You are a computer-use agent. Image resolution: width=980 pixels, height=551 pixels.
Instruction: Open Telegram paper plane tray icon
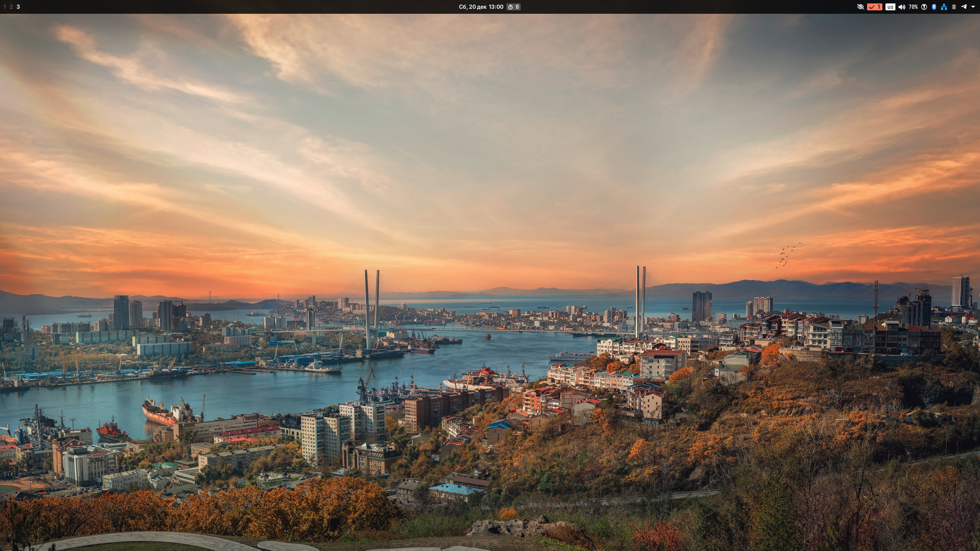coord(964,7)
